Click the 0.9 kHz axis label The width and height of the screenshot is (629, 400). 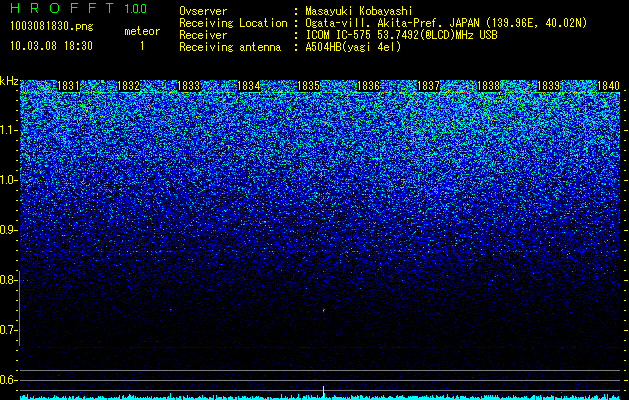[7, 230]
